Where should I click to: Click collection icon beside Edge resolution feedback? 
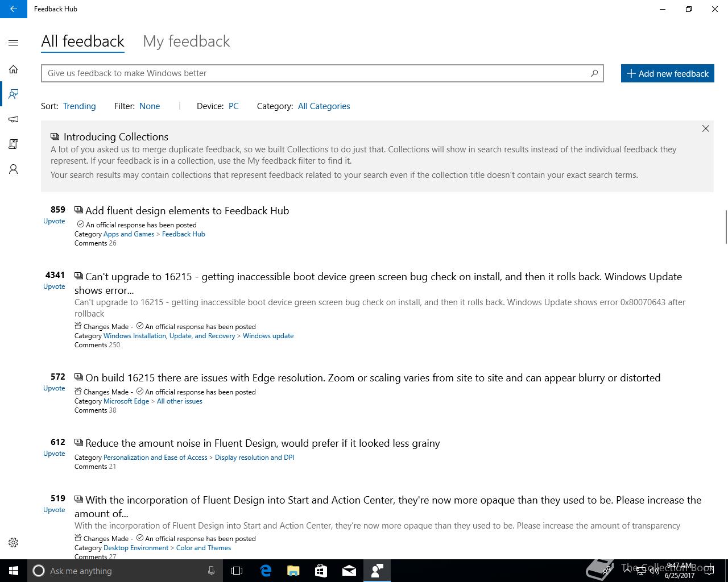coord(78,377)
